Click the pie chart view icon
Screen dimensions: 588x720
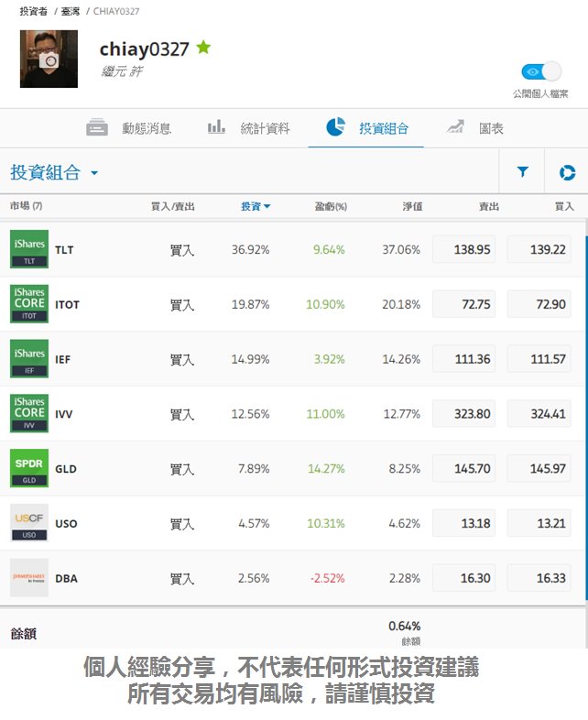pyautogui.click(x=567, y=172)
